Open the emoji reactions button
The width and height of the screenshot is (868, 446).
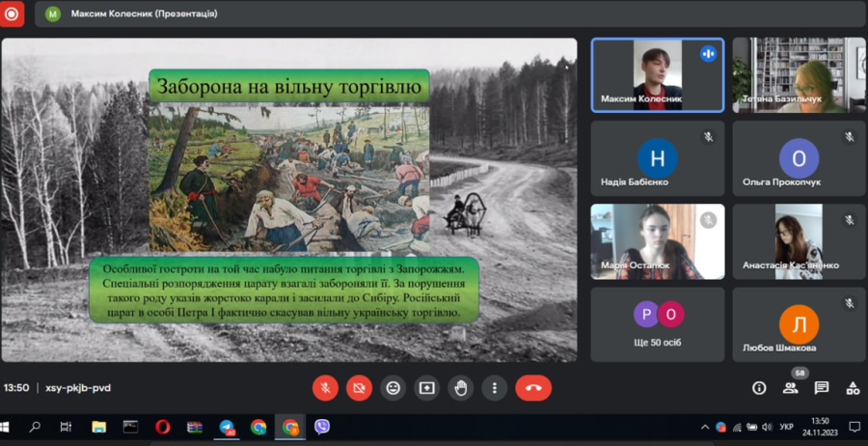click(x=393, y=388)
